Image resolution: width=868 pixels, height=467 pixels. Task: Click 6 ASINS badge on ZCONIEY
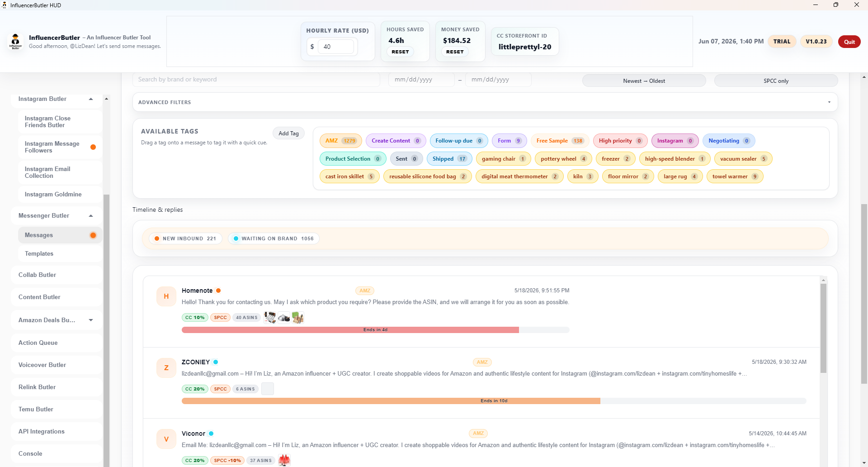coord(245,389)
